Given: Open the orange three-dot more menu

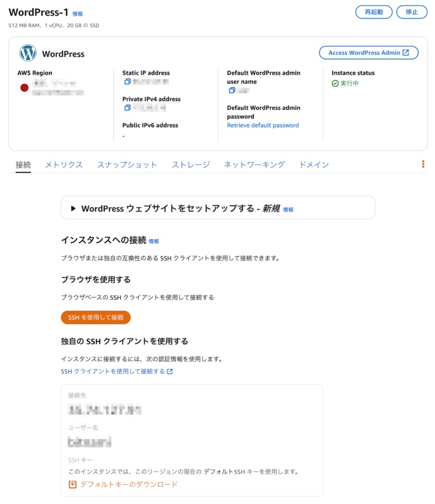Looking at the screenshot, I should [423, 164].
